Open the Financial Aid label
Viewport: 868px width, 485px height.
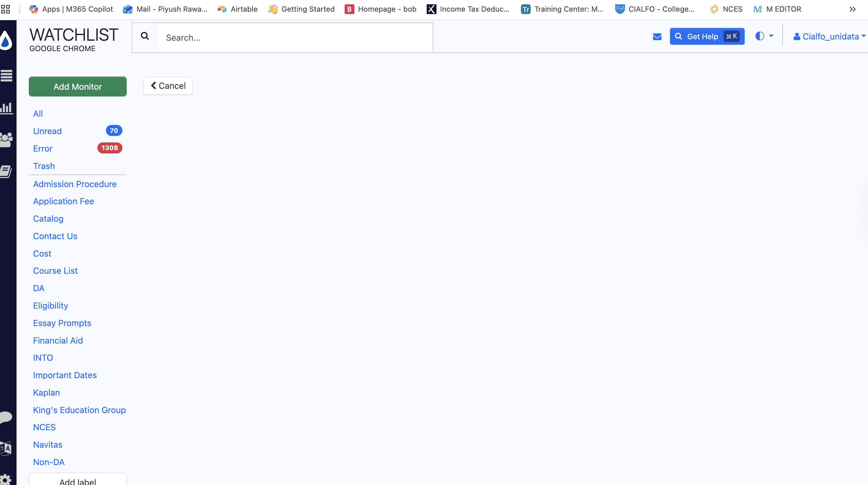58,340
